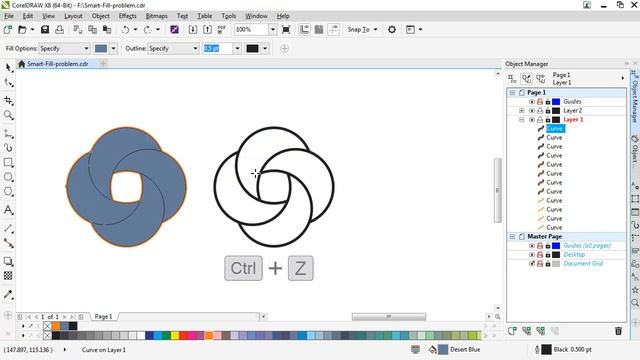Viewport: 640px width, 360px height.
Task: Open the outline color dropdown
Action: pos(265,49)
